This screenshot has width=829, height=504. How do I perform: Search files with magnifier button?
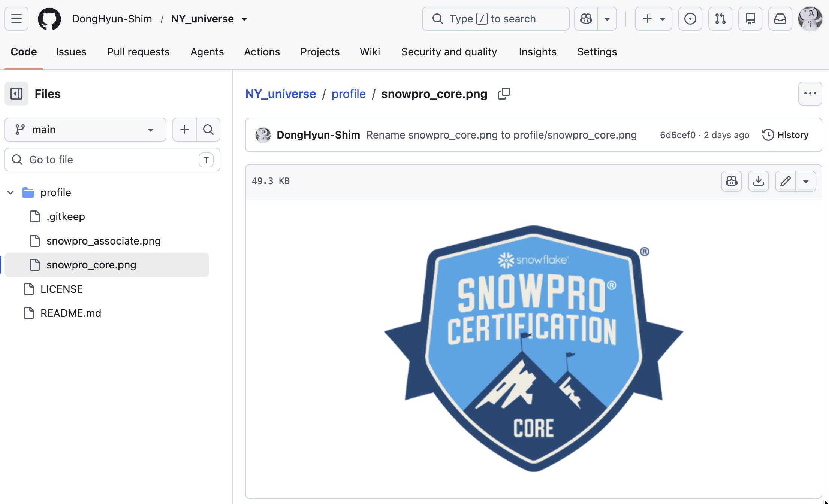pyautogui.click(x=208, y=130)
